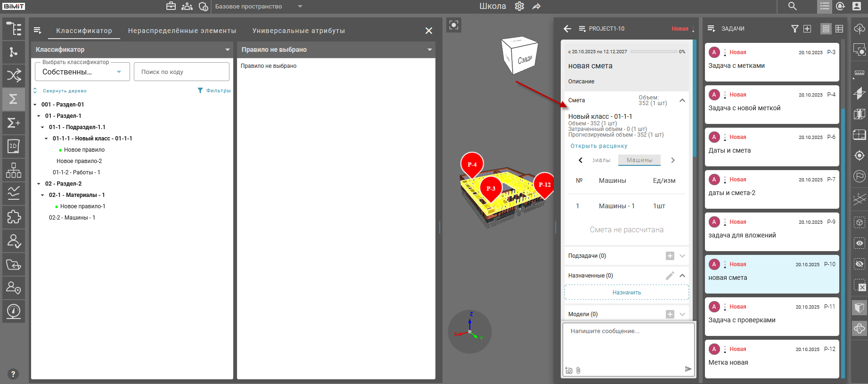Screen dimensions: 868x384
Task: Open project settings gear next to Школа
Action: tap(519, 6)
